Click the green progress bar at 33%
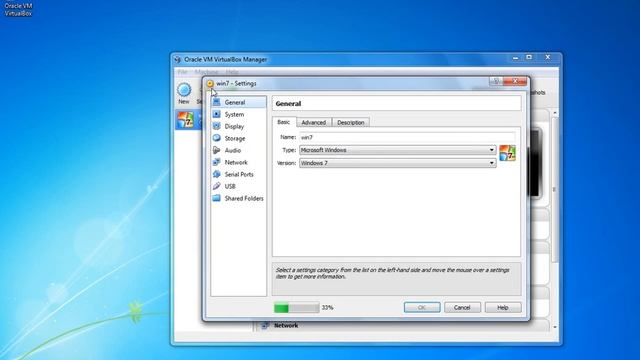Viewport: 640px width, 360px height. tap(296, 307)
